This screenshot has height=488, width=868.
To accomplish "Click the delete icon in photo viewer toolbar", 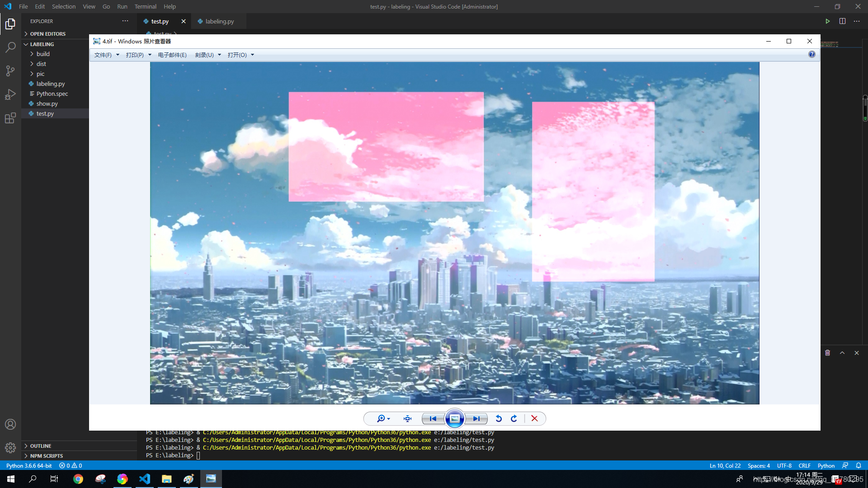I will tap(535, 418).
